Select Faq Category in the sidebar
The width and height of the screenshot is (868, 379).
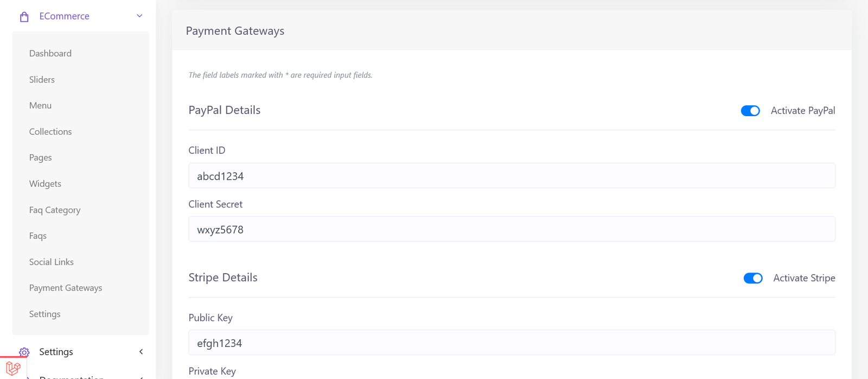pos(55,210)
